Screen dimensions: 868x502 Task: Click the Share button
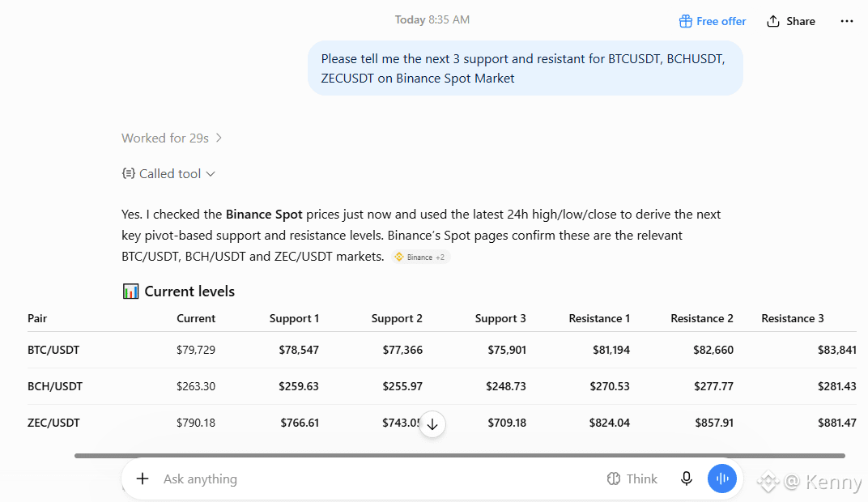[791, 21]
